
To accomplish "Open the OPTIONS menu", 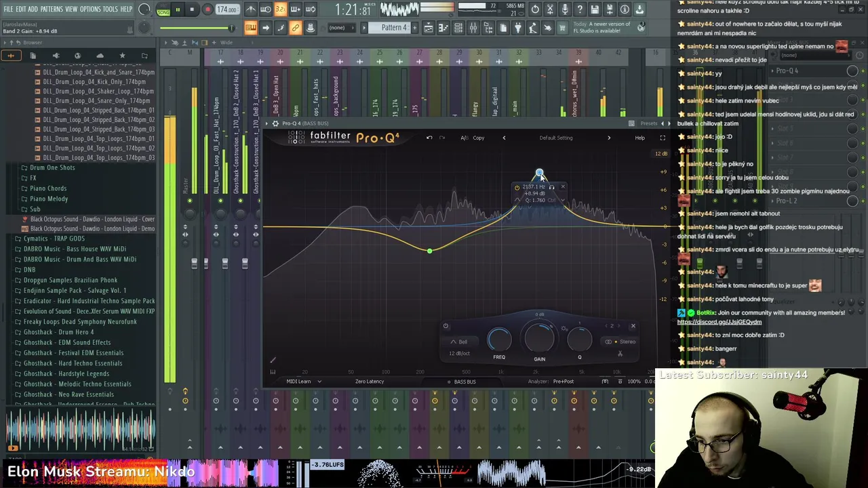I will 90,9.
